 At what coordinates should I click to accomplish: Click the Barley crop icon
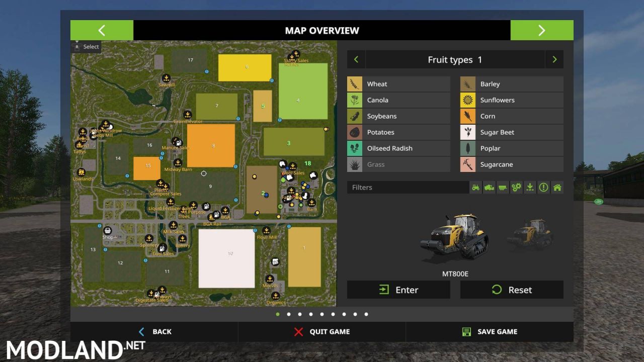468,84
